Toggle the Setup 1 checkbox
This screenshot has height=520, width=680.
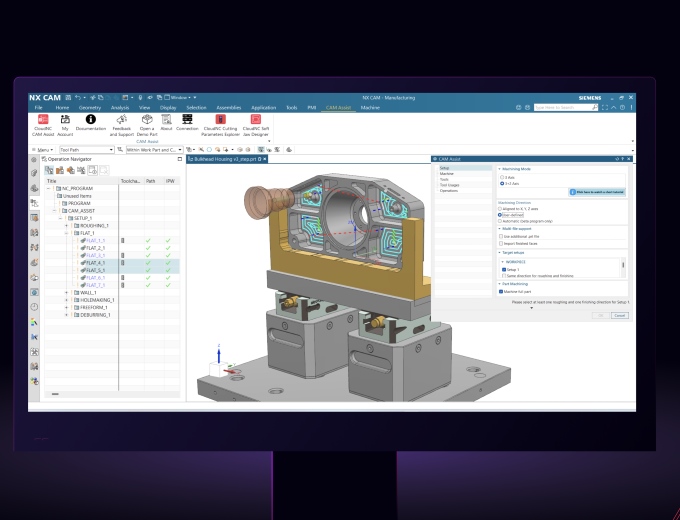(503, 269)
